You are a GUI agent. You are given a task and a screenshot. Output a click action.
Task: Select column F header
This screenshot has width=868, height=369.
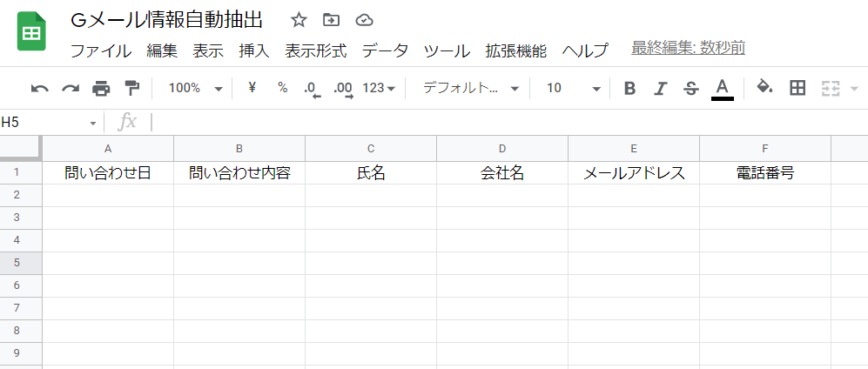coord(765,148)
